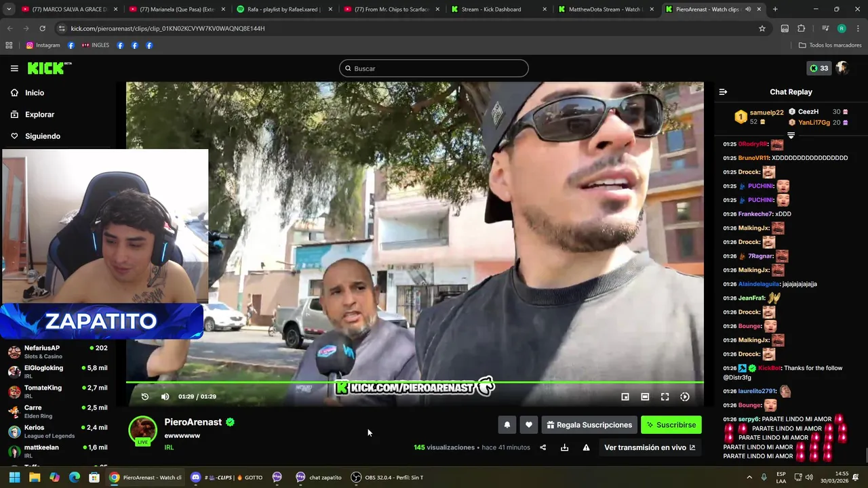The width and height of the screenshot is (868, 488).
Task: Open Discord from taskbar
Action: coord(226,477)
